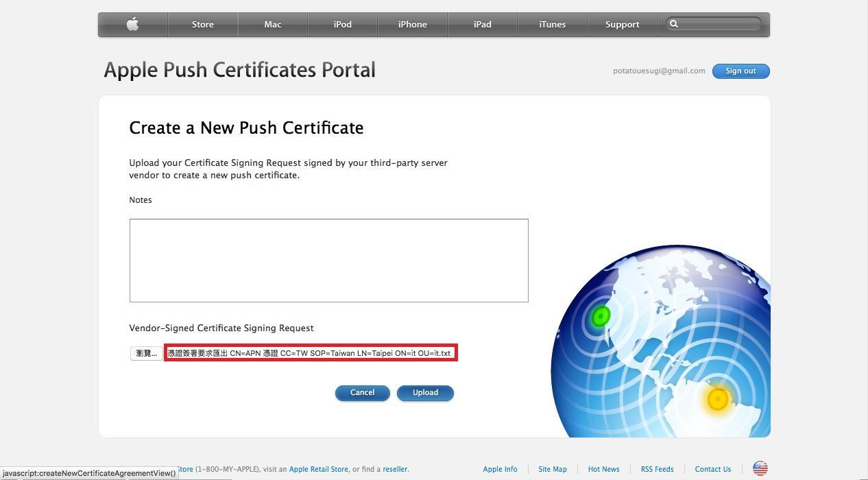Open the iTunes navigation item
This screenshot has width=868, height=480.
(553, 24)
